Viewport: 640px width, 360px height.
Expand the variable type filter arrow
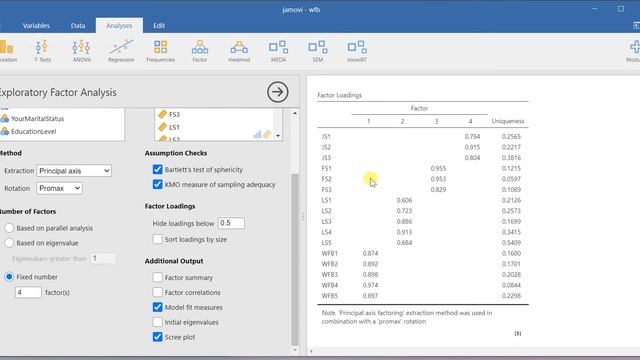[x=278, y=136]
